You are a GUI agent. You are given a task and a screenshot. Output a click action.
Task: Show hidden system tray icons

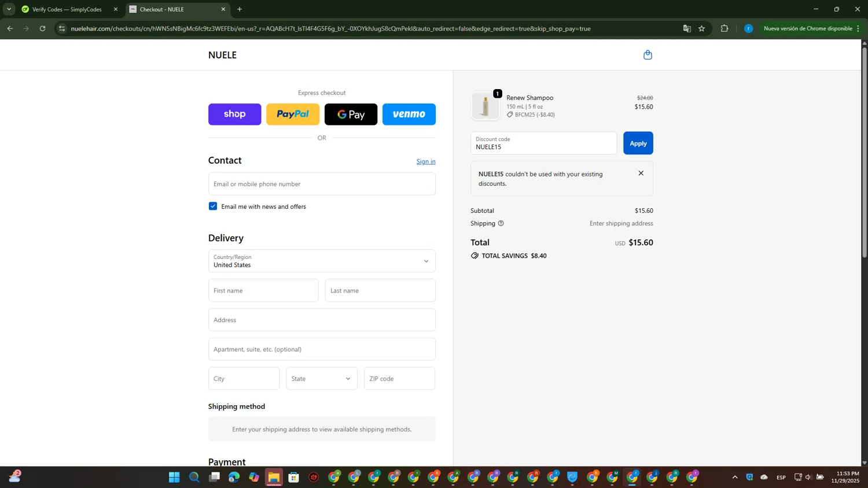click(x=735, y=477)
